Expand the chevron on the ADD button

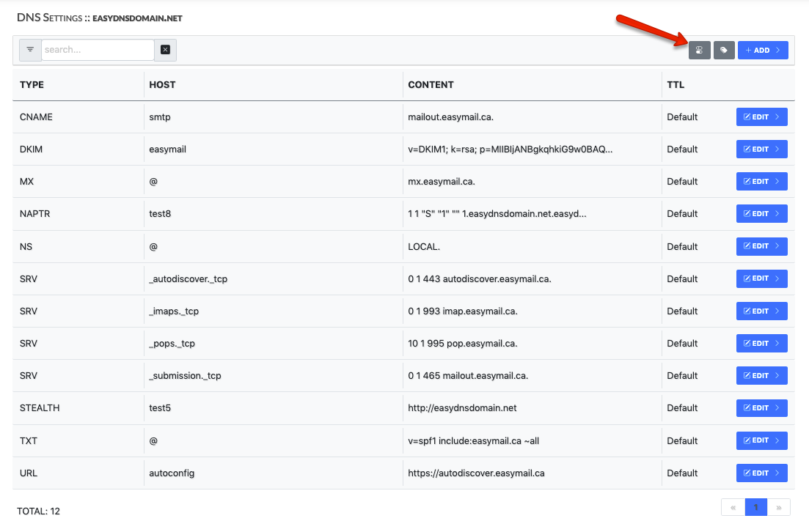point(779,50)
